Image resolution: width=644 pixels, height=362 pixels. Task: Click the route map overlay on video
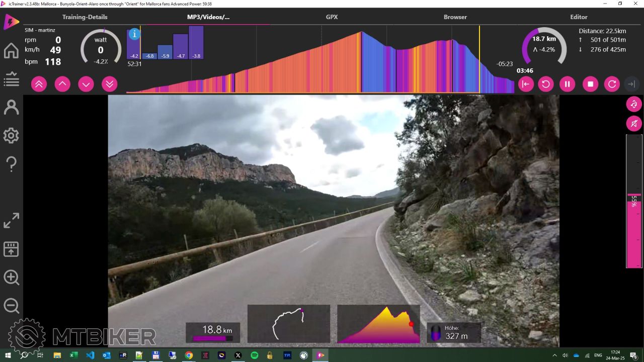(x=289, y=324)
